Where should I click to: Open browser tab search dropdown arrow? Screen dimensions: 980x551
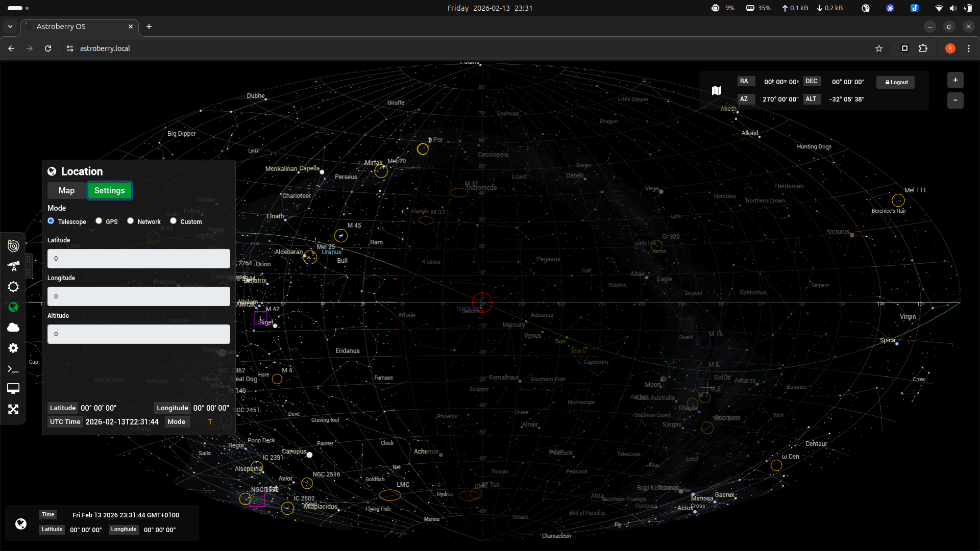[x=10, y=27]
